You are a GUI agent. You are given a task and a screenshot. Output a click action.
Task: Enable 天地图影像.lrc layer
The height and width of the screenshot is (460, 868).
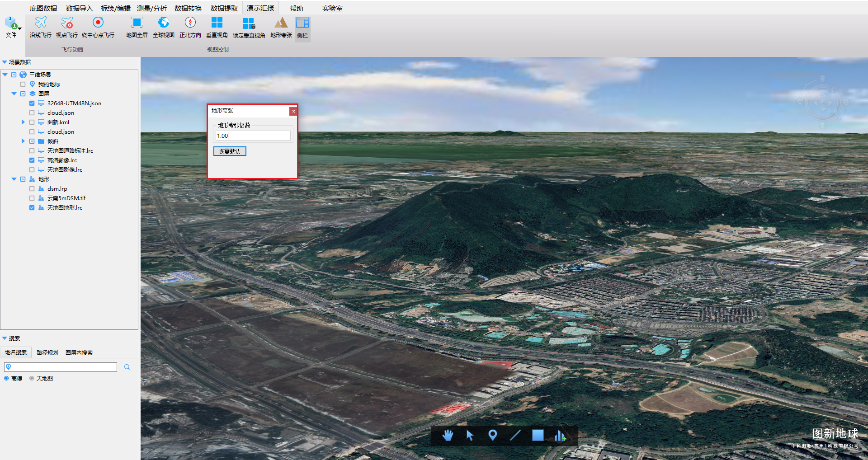point(32,169)
